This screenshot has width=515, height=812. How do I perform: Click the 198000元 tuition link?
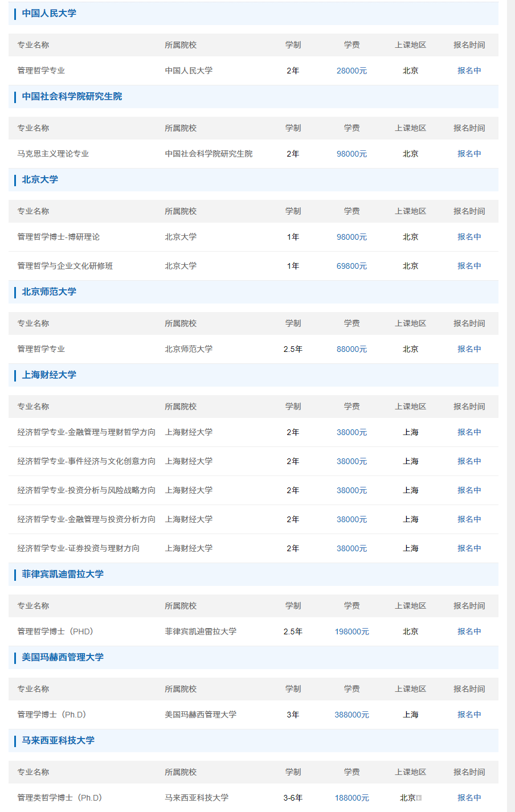point(351,631)
